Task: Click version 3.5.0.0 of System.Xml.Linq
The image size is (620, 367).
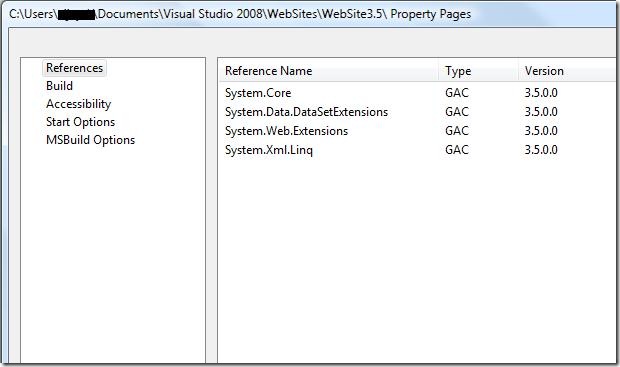Action: pyautogui.click(x=541, y=150)
